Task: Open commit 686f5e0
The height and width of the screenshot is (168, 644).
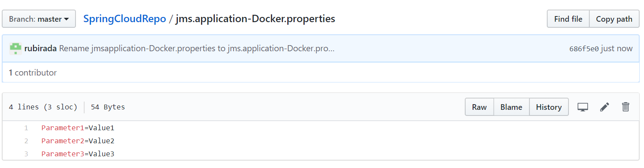Action: tap(584, 49)
